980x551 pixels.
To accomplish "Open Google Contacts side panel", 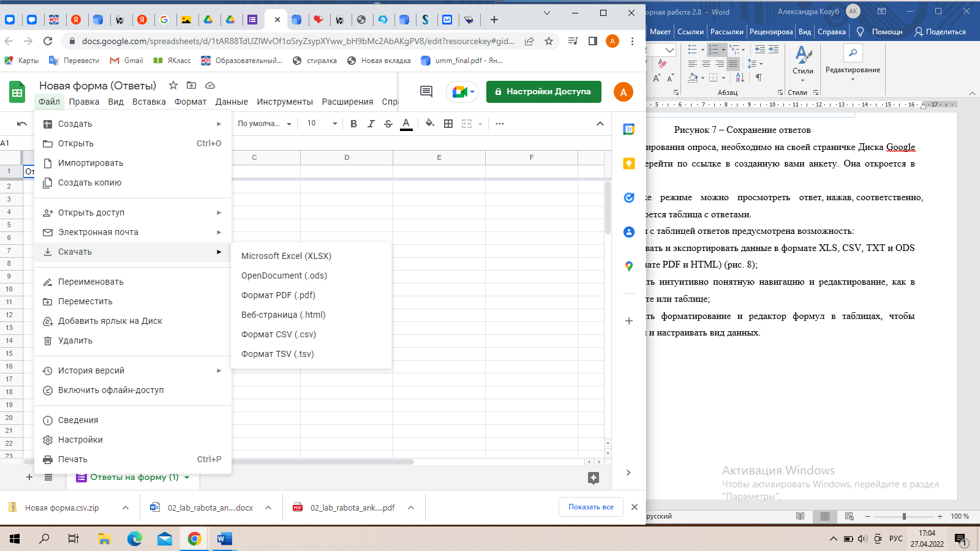I will click(x=628, y=232).
